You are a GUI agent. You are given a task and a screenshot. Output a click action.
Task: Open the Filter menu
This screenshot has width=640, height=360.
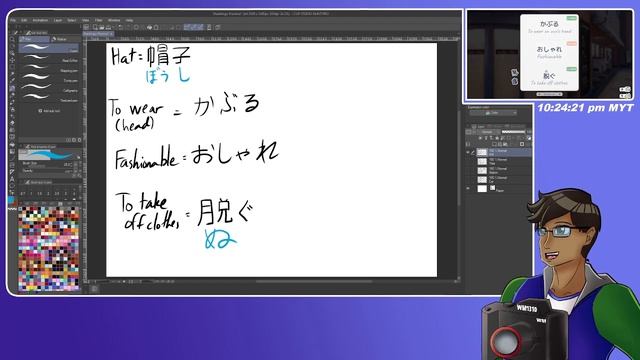coord(99,20)
